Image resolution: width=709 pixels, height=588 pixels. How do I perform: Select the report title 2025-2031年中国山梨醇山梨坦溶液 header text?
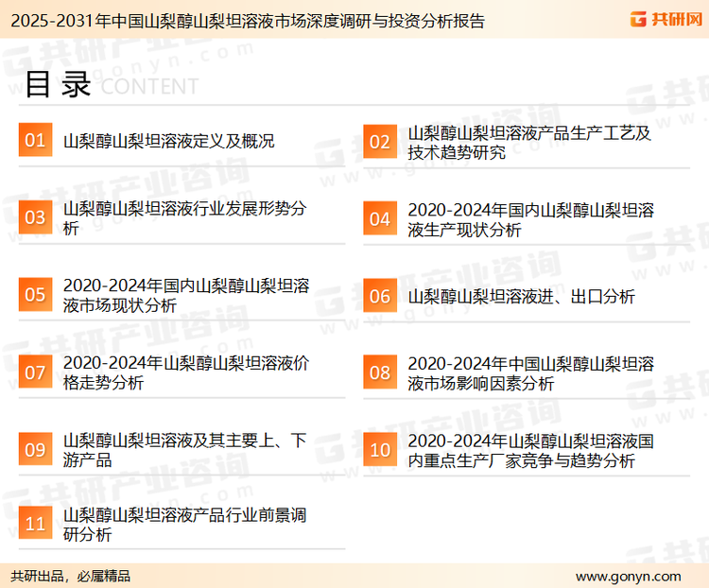248,21
